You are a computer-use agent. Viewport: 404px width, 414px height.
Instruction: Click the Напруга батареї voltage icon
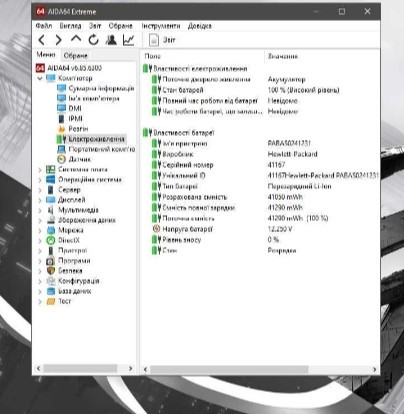coord(156,229)
